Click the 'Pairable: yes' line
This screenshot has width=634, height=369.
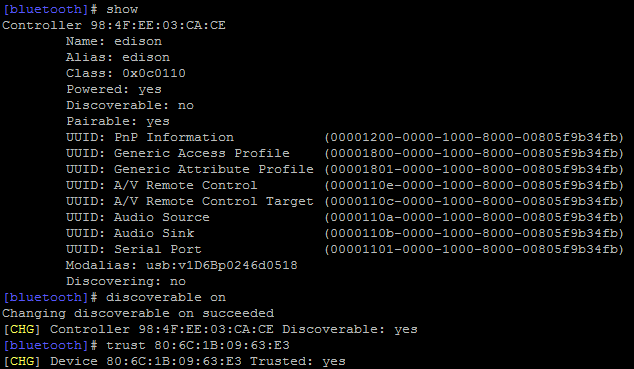(x=118, y=121)
